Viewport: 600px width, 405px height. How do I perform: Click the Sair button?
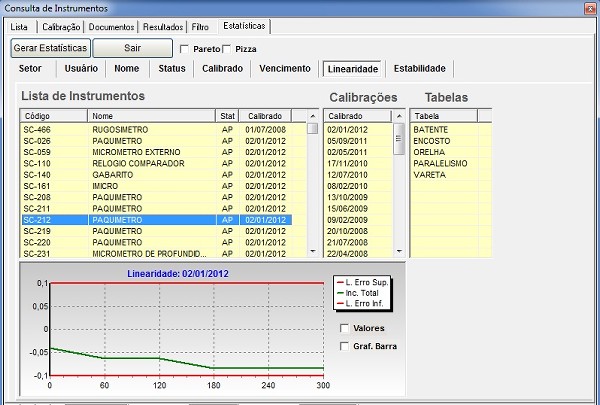tap(132, 48)
